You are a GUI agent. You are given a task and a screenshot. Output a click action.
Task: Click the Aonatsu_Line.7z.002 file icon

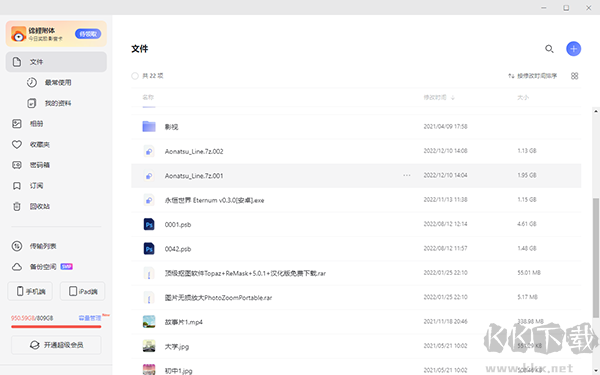pos(149,151)
